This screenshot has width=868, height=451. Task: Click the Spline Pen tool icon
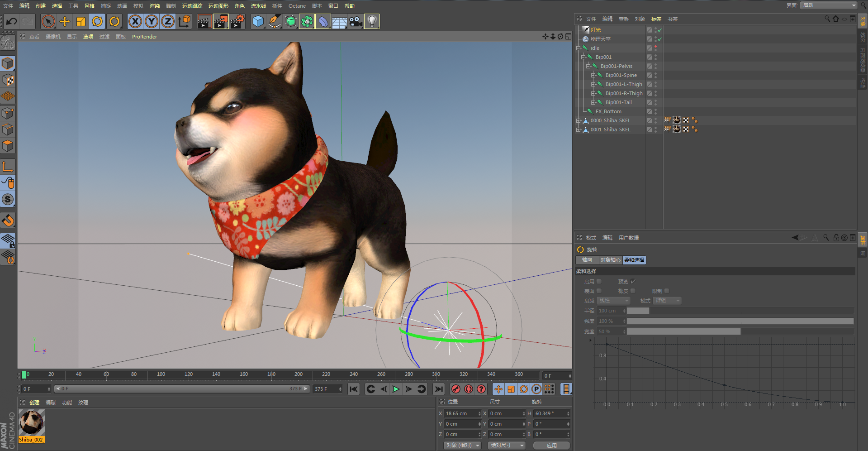click(x=275, y=21)
